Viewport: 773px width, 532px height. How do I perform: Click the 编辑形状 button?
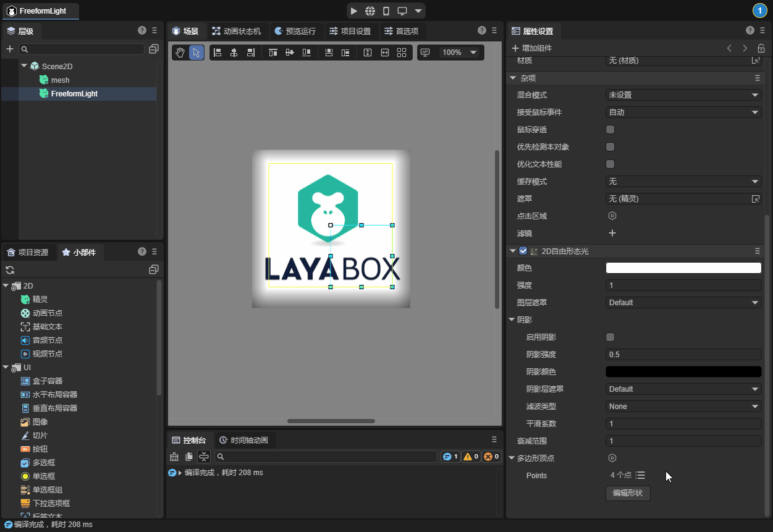tap(628, 493)
